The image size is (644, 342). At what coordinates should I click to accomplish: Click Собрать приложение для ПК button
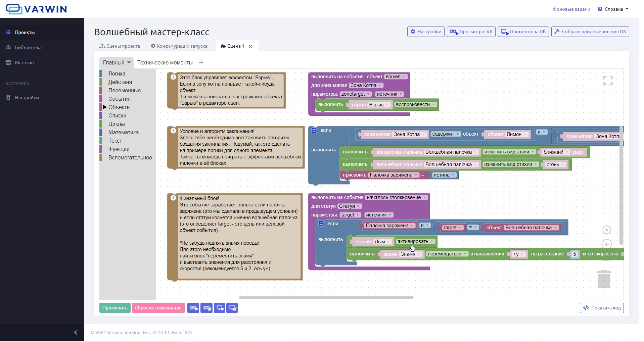click(590, 32)
